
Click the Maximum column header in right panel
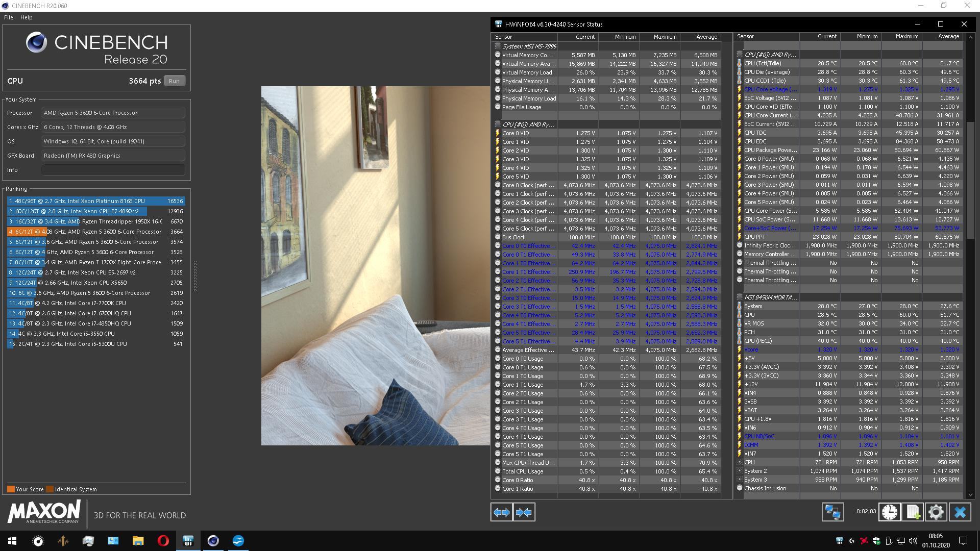point(902,36)
